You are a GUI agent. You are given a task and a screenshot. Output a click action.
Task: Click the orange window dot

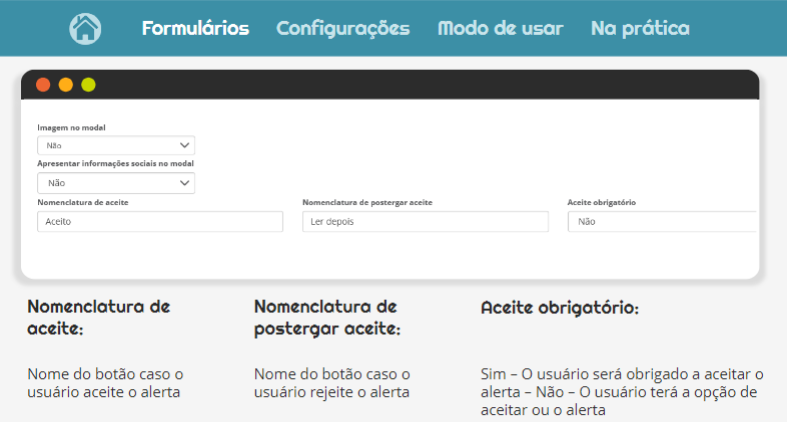click(66, 85)
